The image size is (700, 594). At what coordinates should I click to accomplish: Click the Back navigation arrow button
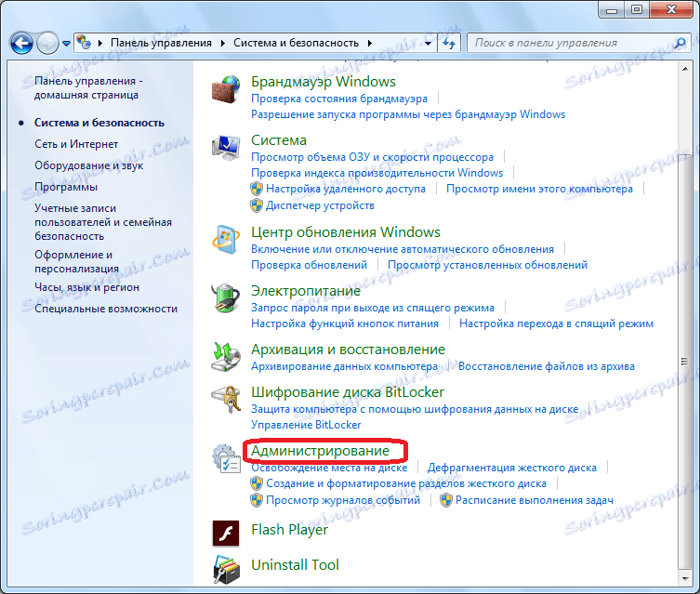(21, 44)
